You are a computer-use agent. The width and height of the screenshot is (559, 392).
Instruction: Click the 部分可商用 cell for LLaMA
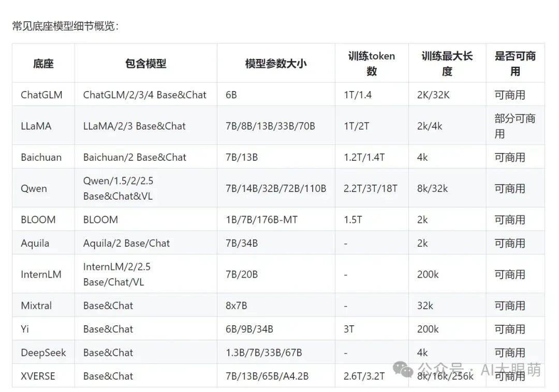[x=515, y=126]
